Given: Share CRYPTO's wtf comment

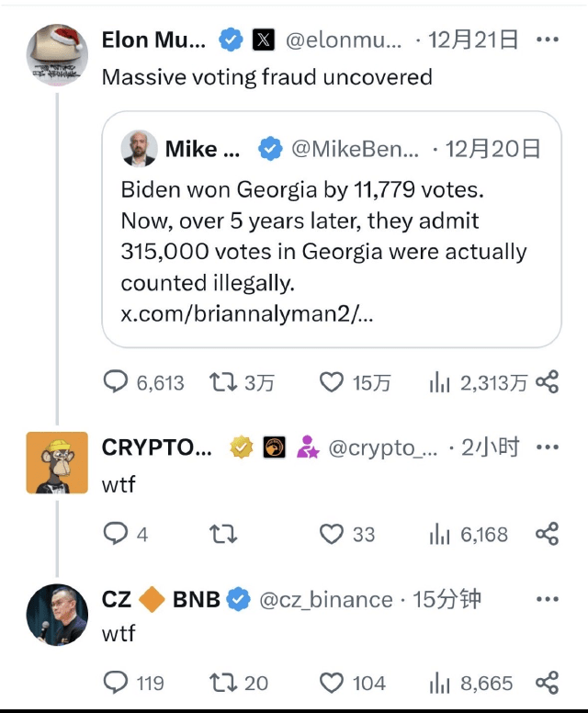Looking at the screenshot, I should point(547,534).
